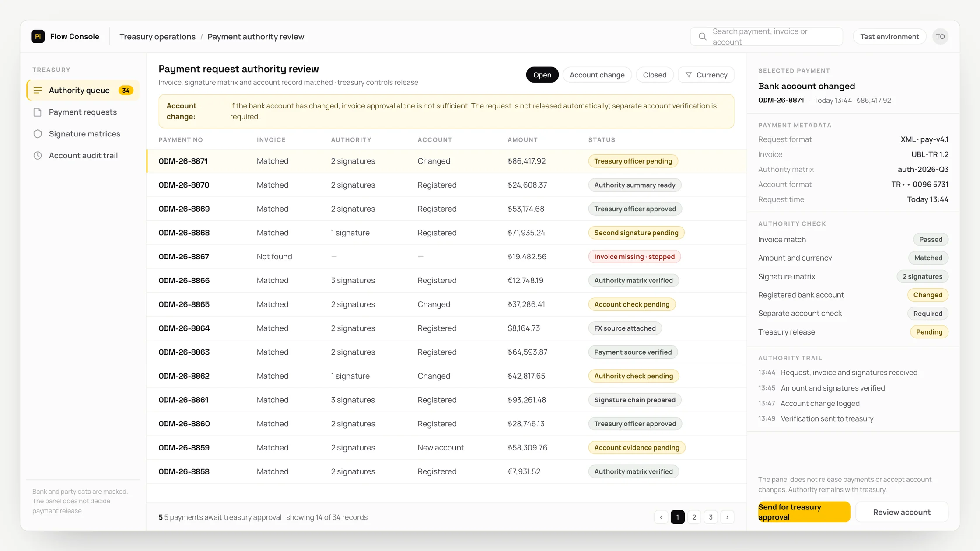The image size is (980, 551).
Task: Click the Pi Flow Console logo icon
Action: (38, 36)
